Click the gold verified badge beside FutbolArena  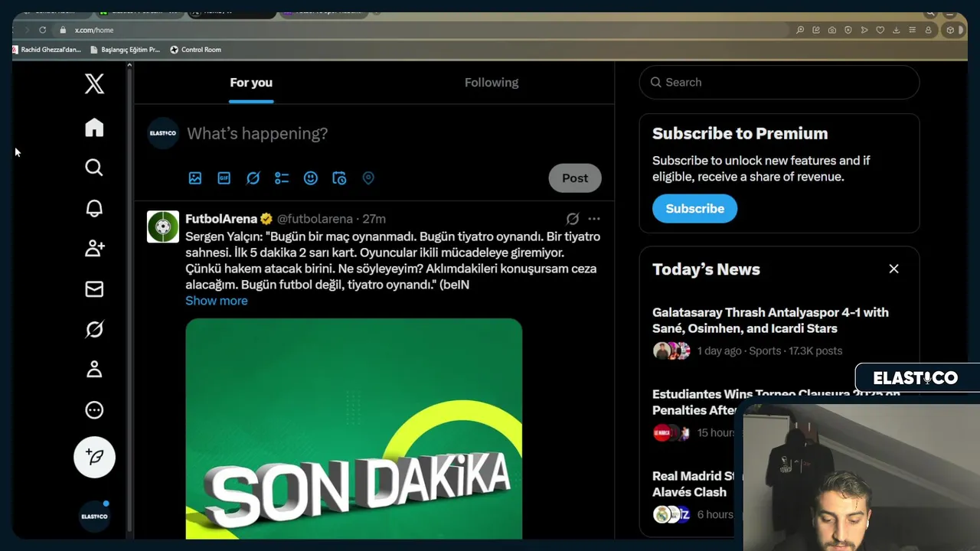coord(266,219)
